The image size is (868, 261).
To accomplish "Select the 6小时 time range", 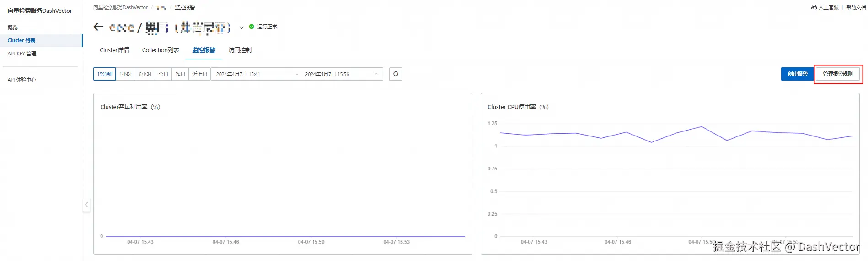I will [145, 74].
